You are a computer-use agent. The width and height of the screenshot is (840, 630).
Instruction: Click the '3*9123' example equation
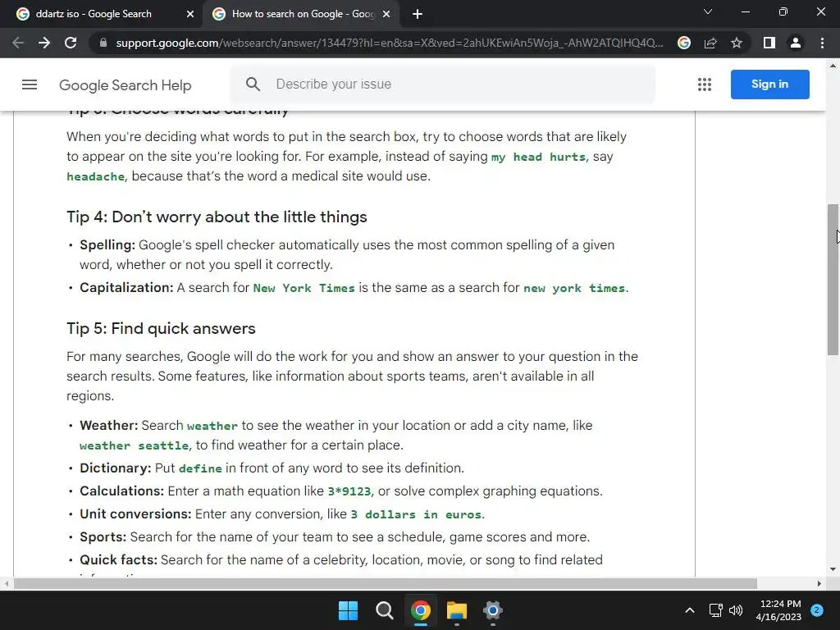[349, 492]
